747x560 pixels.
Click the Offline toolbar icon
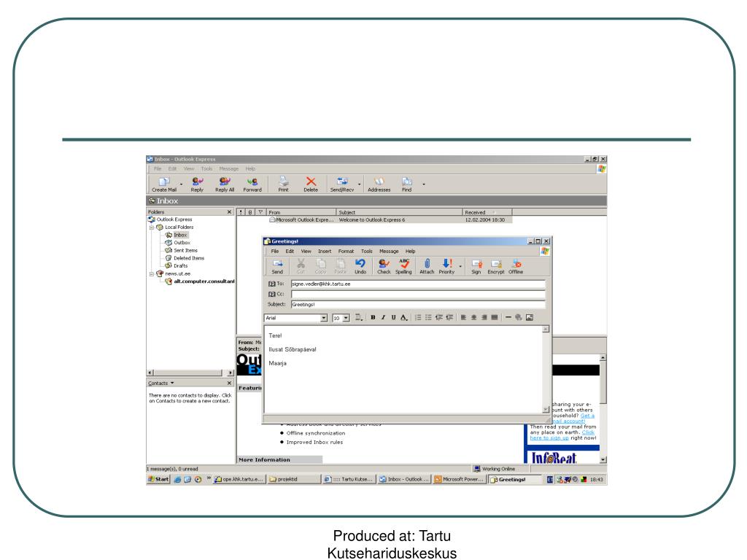(x=516, y=266)
